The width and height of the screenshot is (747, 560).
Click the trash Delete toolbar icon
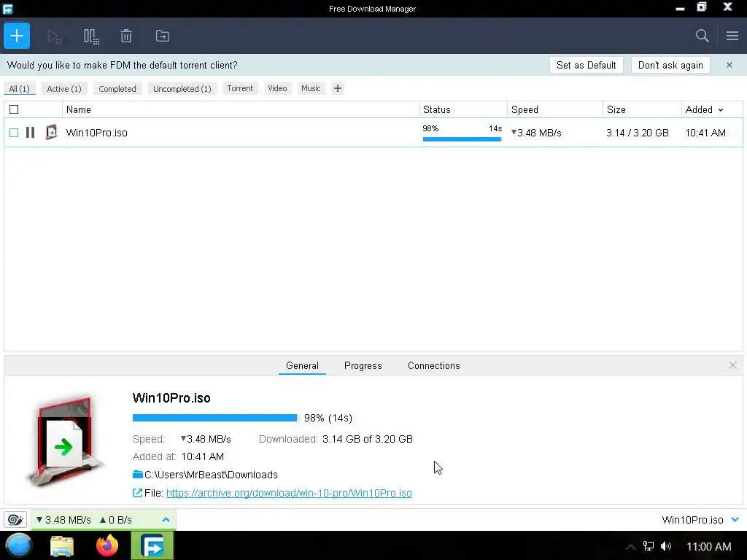(x=126, y=36)
